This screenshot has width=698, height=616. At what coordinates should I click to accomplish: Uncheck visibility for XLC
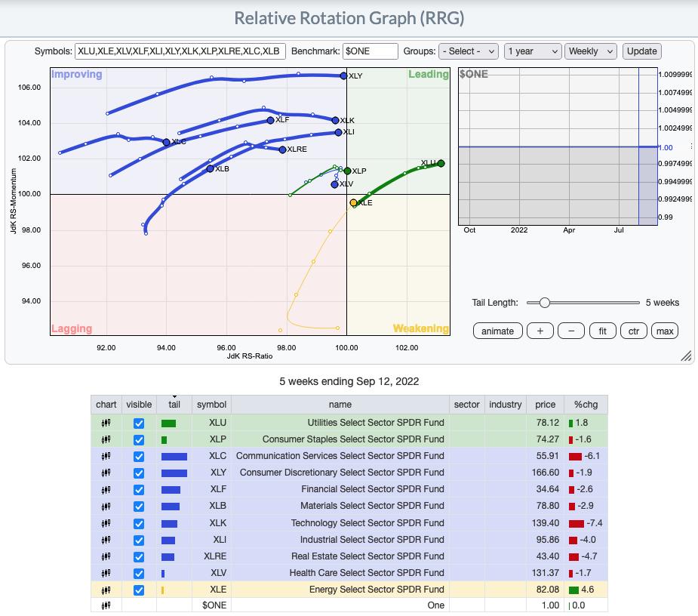coord(139,457)
